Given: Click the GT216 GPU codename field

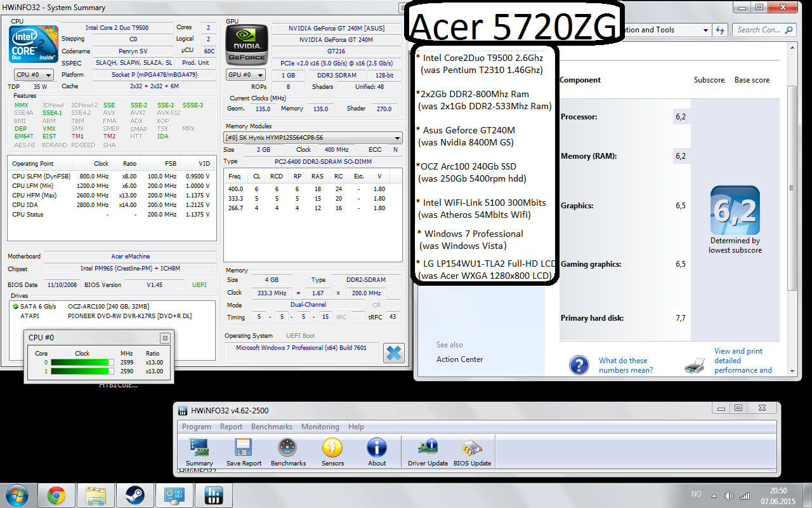Looking at the screenshot, I should click(336, 51).
